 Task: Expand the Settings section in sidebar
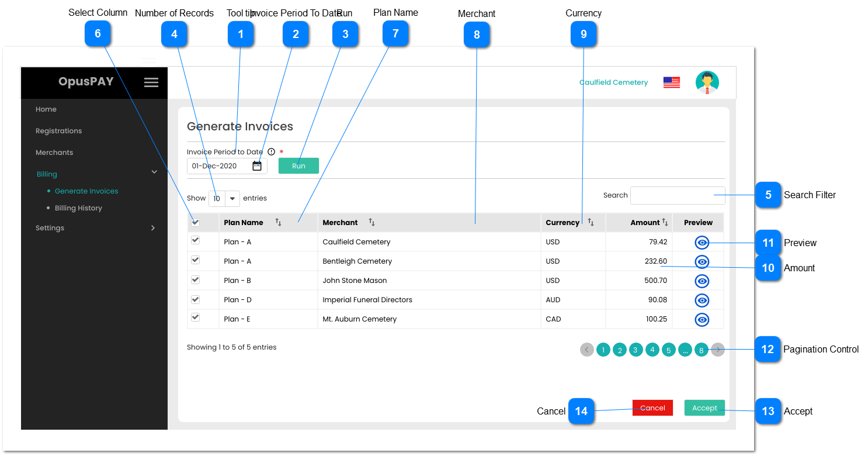click(153, 227)
